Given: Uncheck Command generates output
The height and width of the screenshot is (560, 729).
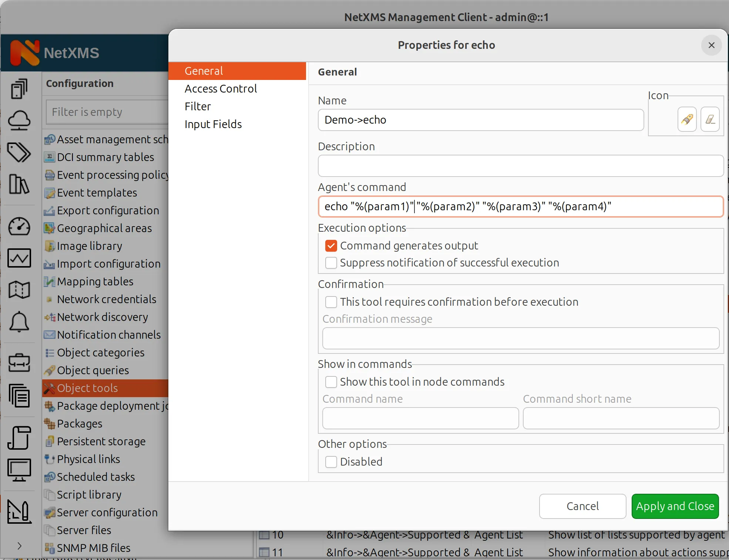Looking at the screenshot, I should 331,245.
